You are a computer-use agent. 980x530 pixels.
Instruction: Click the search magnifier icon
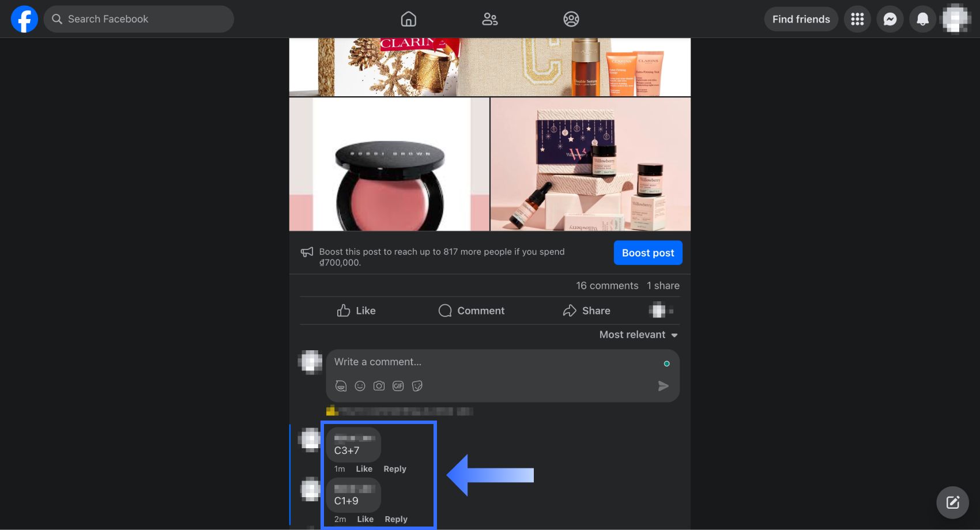(x=57, y=19)
